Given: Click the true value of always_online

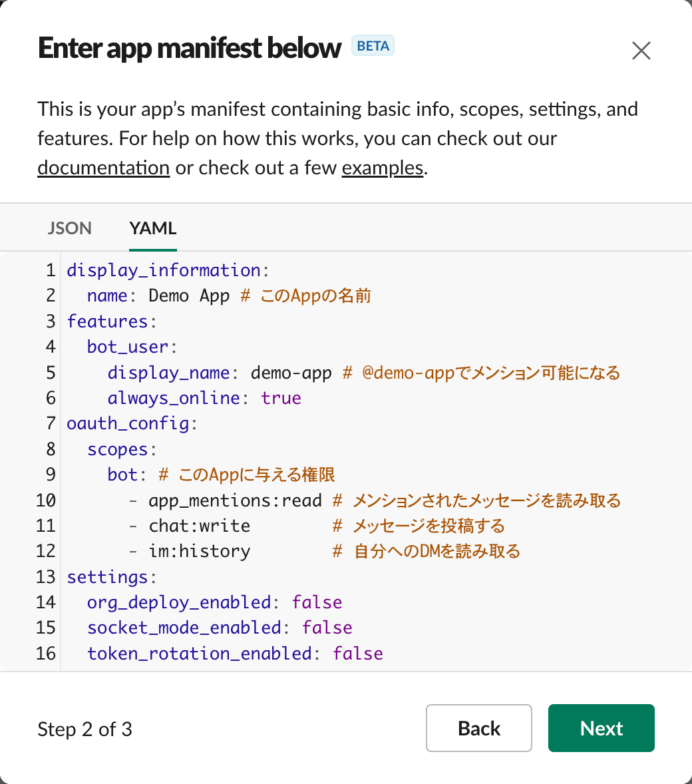Looking at the screenshot, I should (281, 398).
